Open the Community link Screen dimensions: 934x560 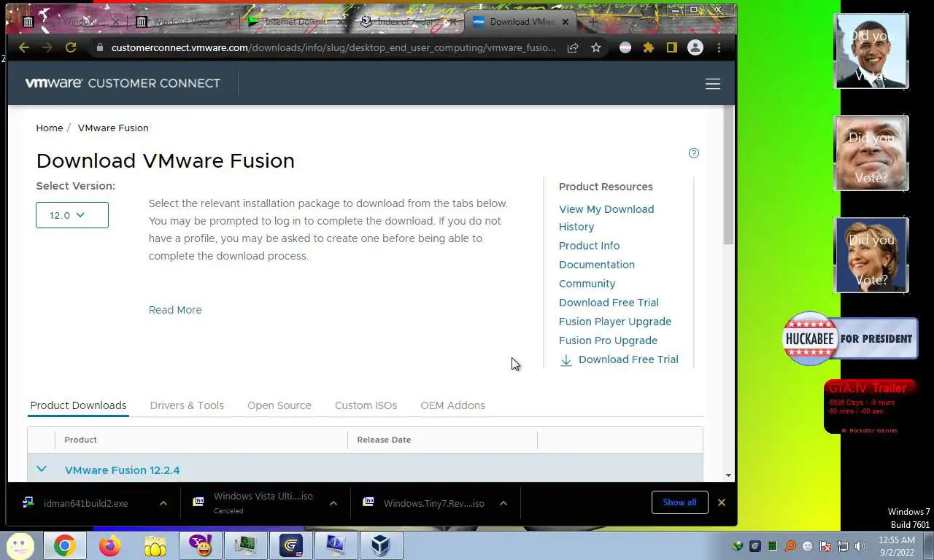(587, 284)
